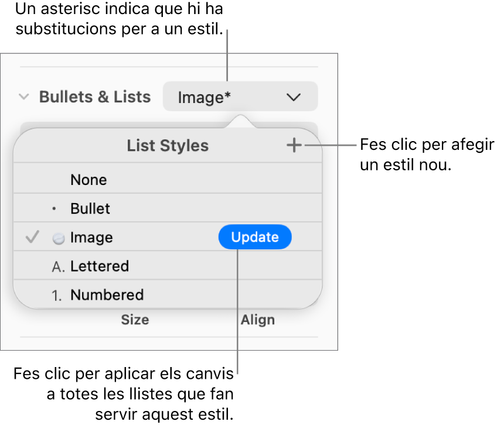The width and height of the screenshot is (504, 425).
Task: Click the sphere image bullet icon beside Image style
Action: [x=57, y=237]
